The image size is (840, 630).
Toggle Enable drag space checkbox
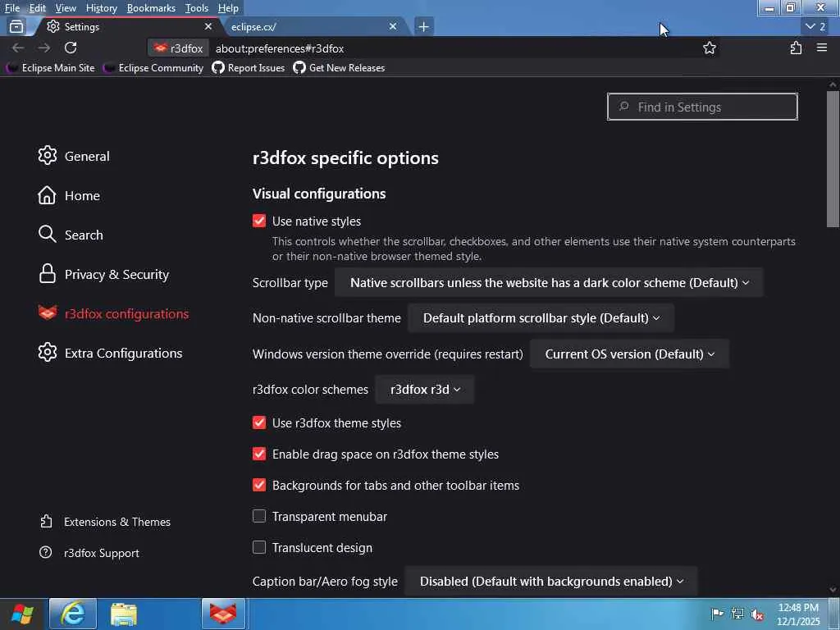coord(259,454)
